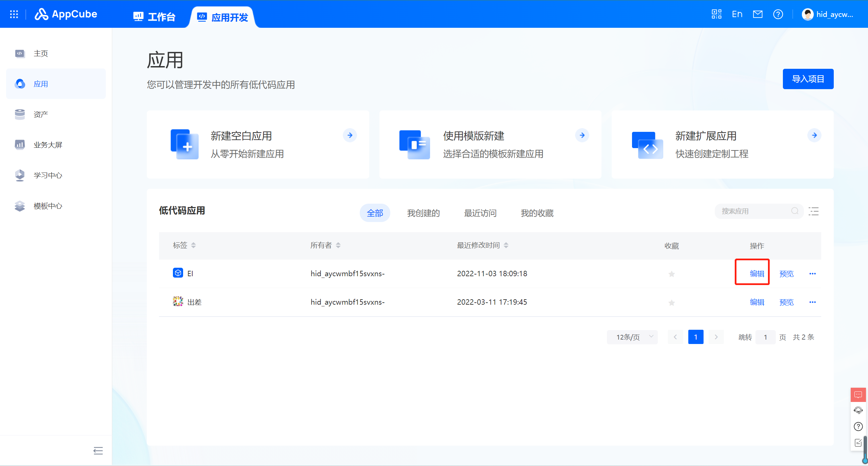The height and width of the screenshot is (466, 868).
Task: Sort by 最近修改时间 using its arrows
Action: 506,245
